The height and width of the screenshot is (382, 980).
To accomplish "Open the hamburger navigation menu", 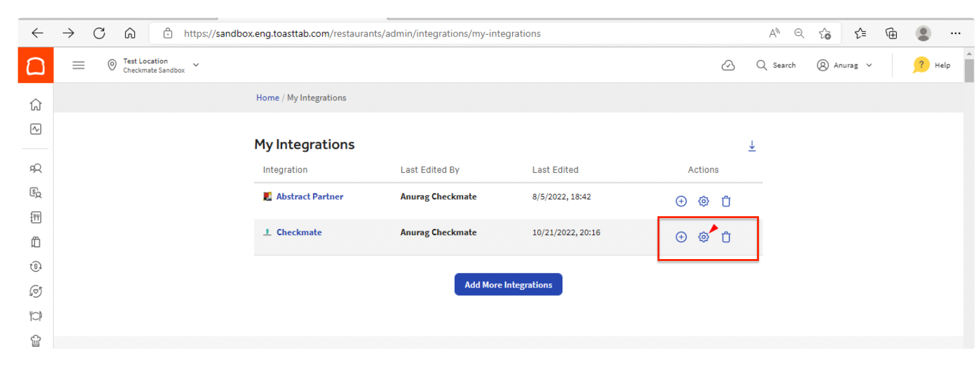I will point(79,65).
